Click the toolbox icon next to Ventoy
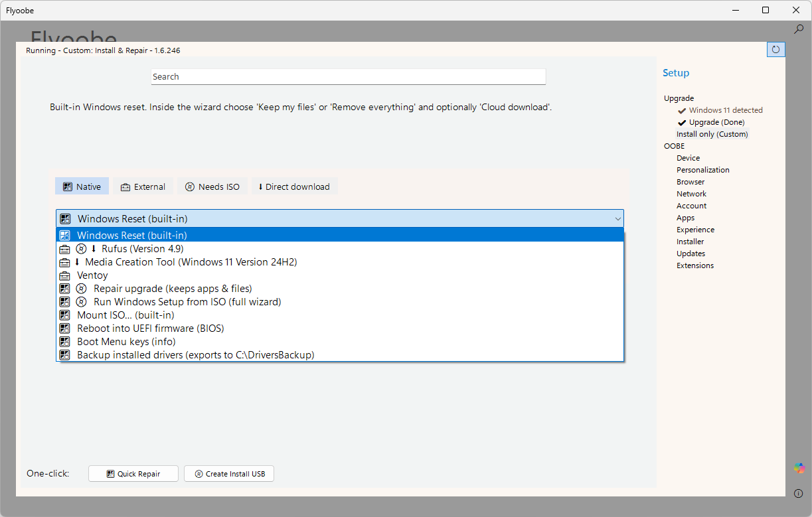This screenshot has width=812, height=517. [x=64, y=275]
